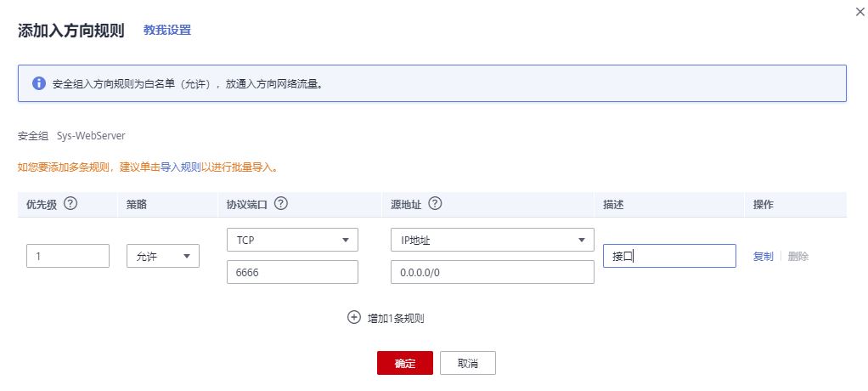
Task: Click 增加1条规则 to add a rule
Action: 396,319
